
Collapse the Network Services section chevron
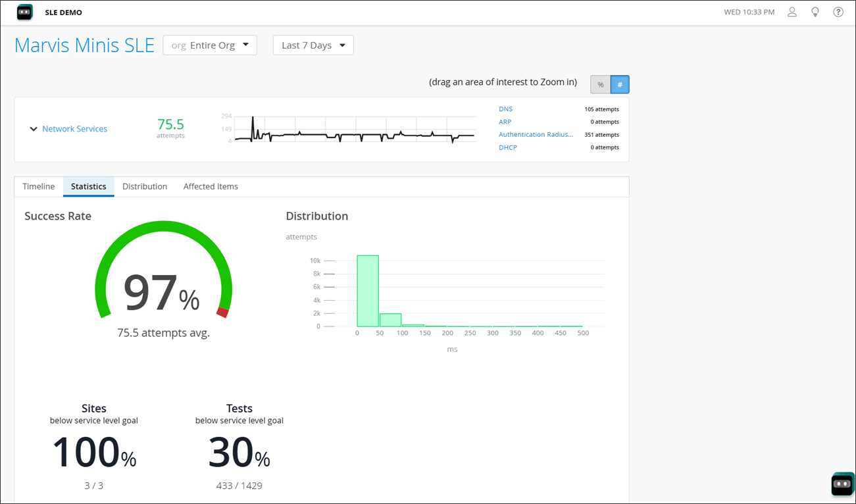pos(34,129)
